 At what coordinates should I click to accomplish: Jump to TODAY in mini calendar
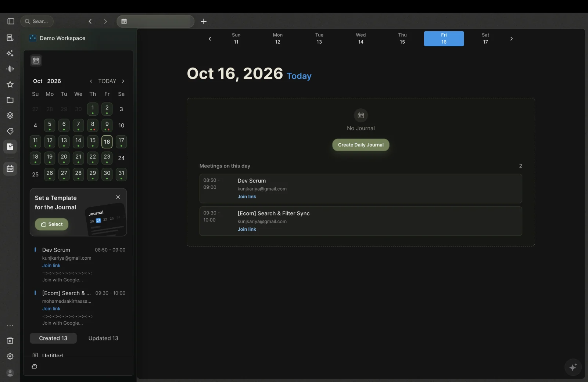click(107, 81)
